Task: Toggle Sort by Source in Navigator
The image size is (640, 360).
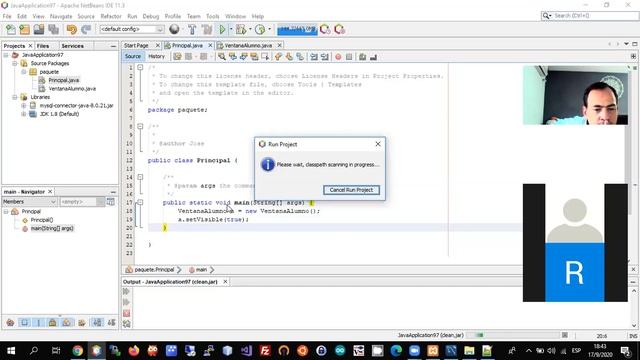Action: 111,323
